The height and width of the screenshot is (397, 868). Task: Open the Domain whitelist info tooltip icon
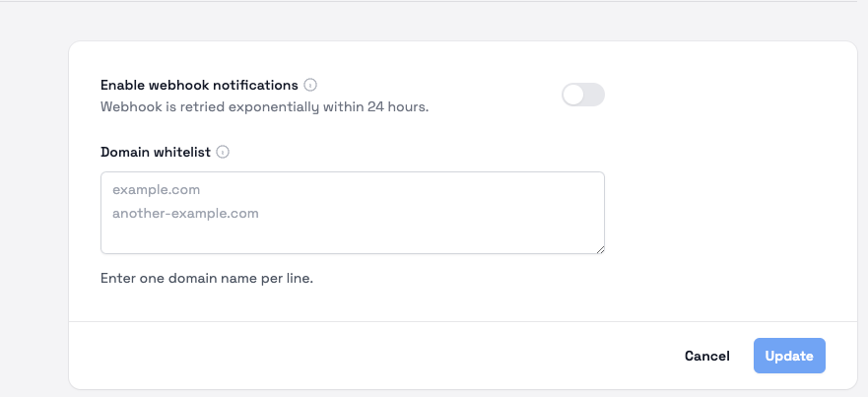[x=223, y=152]
